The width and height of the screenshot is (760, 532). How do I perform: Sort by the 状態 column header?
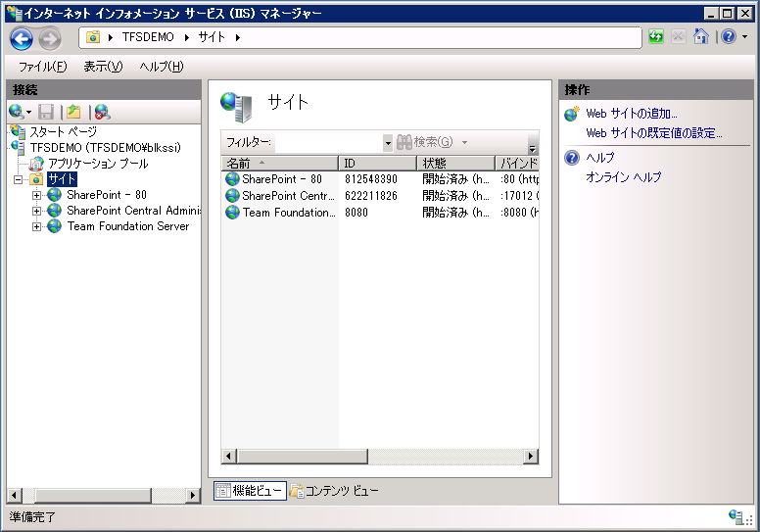tap(456, 164)
